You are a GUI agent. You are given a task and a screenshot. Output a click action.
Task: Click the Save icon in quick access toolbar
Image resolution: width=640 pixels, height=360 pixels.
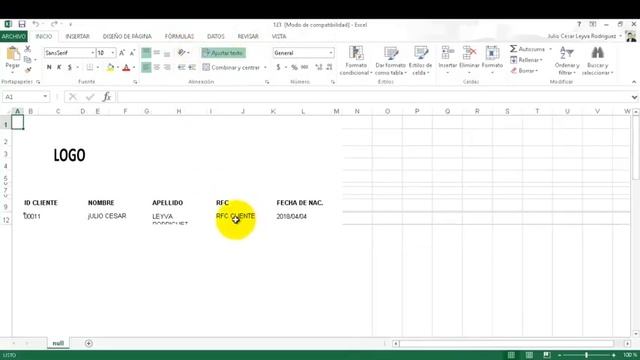22,24
